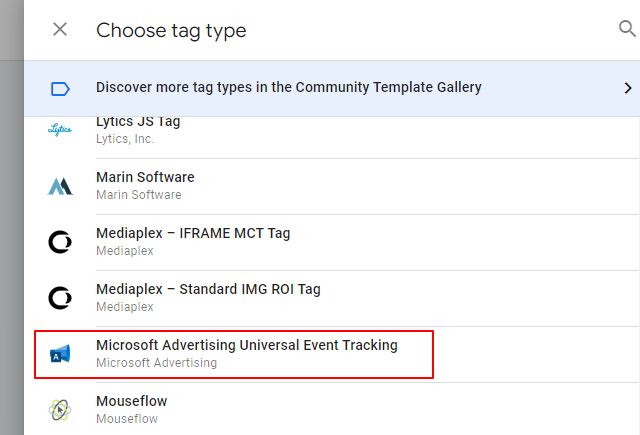Open the Discover more tag types banner text
Viewport: 640px width, 435px height.
point(288,87)
